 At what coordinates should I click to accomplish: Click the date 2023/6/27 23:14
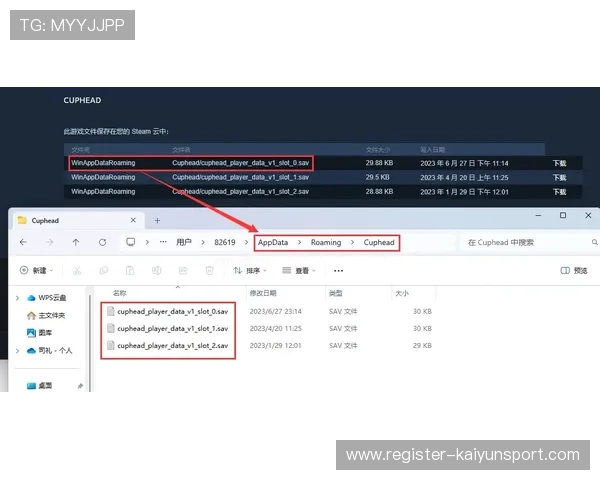coord(276,312)
